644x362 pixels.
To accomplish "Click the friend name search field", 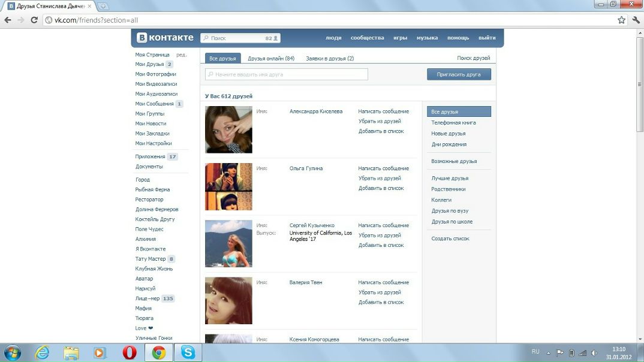I will click(287, 74).
